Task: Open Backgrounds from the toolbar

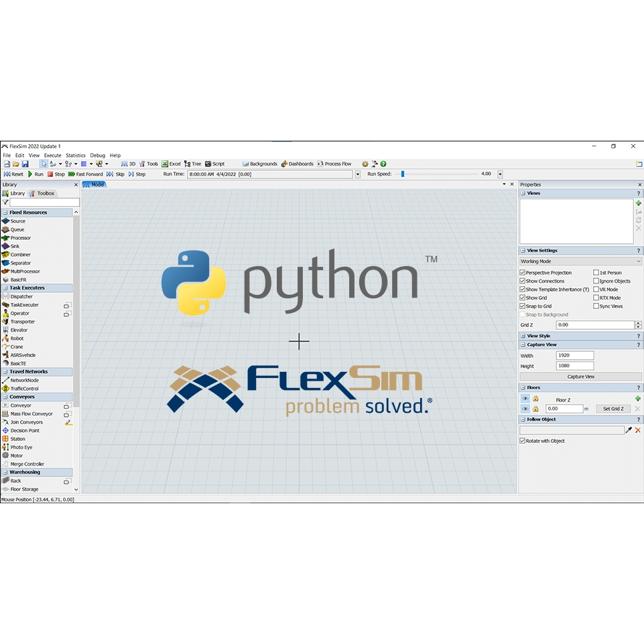Action: [260, 164]
